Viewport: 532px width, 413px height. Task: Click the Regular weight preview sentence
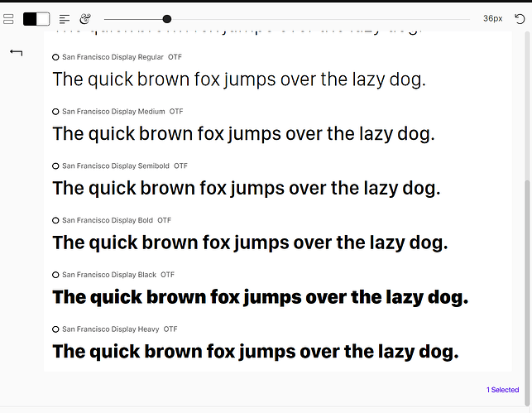point(239,80)
